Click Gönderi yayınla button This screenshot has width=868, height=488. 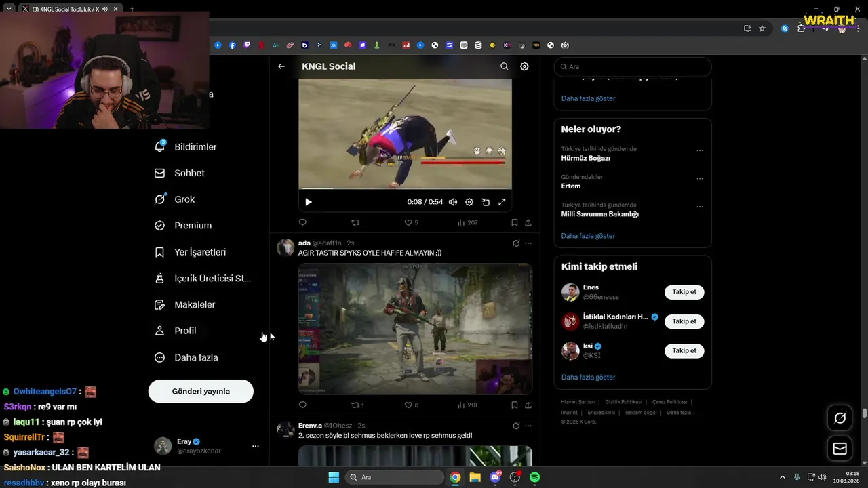(201, 391)
